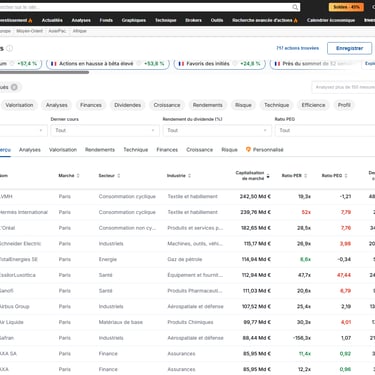Viewport: 375px width, 375px height.
Task: Open the Ratio PEG filter dropdown
Action: (325, 130)
